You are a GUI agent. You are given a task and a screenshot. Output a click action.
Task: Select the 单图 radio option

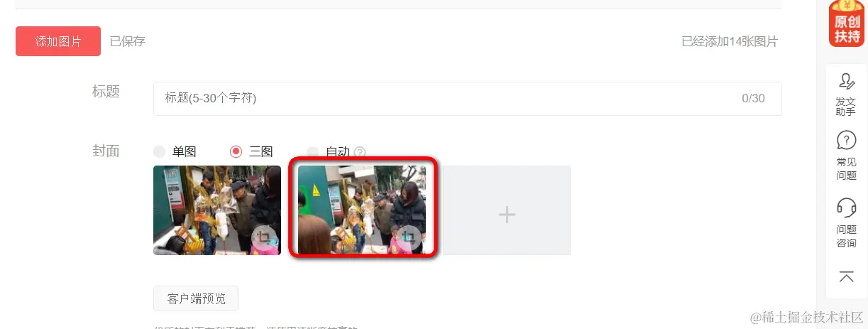point(160,151)
